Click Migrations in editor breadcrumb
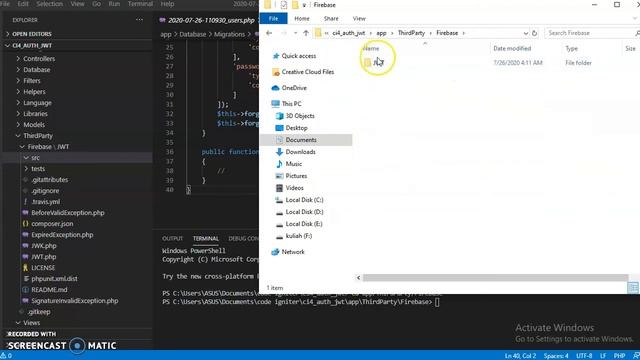The width and height of the screenshot is (640, 360). click(229, 34)
